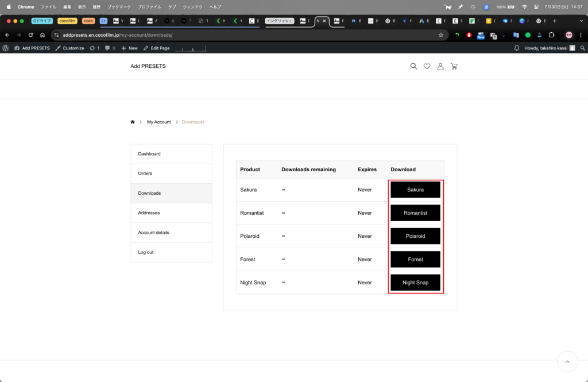The image size is (588, 382).
Task: Click the scroll-to-top arrow button
Action: (x=567, y=362)
